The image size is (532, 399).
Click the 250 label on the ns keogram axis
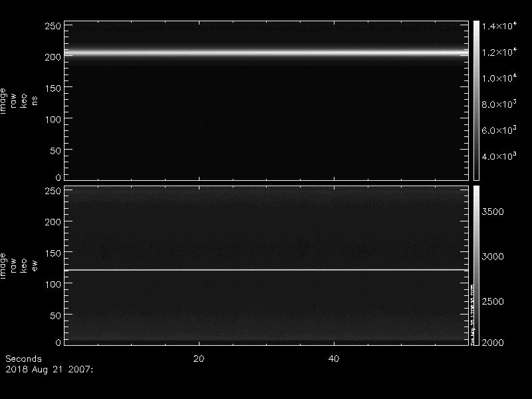pyautogui.click(x=53, y=26)
